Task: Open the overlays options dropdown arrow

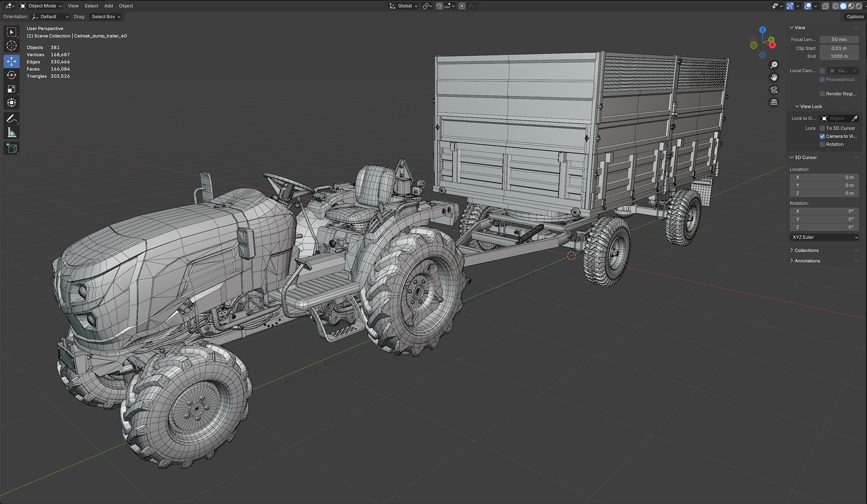Action: pos(815,6)
